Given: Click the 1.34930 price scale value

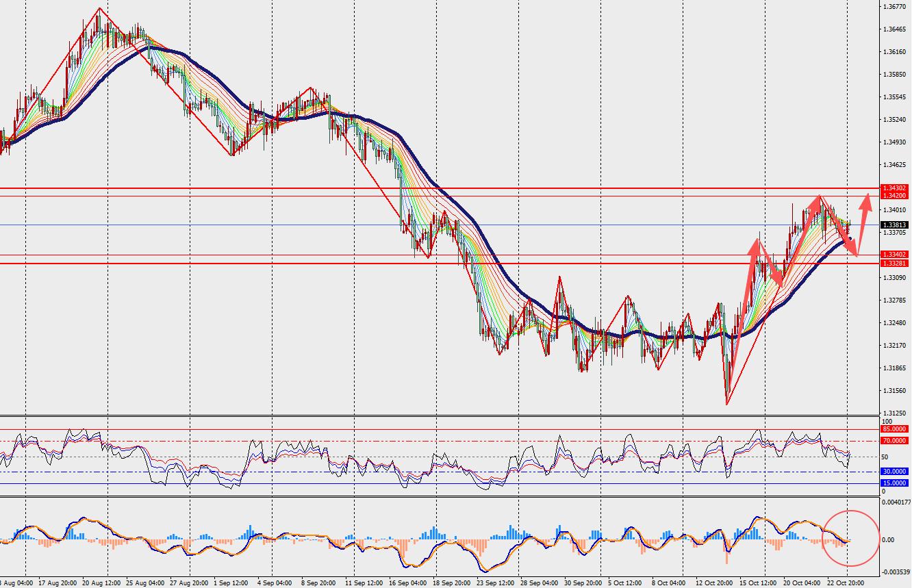Looking at the screenshot, I should (x=895, y=142).
